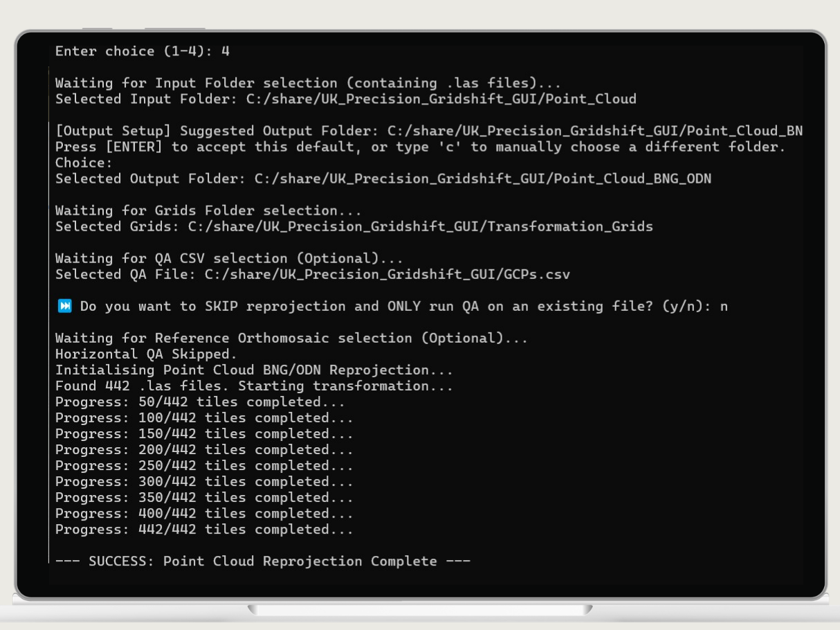Image resolution: width=840 pixels, height=630 pixels.
Task: Click 'Waiting for Grids Folder selection' line
Action: coord(208,210)
